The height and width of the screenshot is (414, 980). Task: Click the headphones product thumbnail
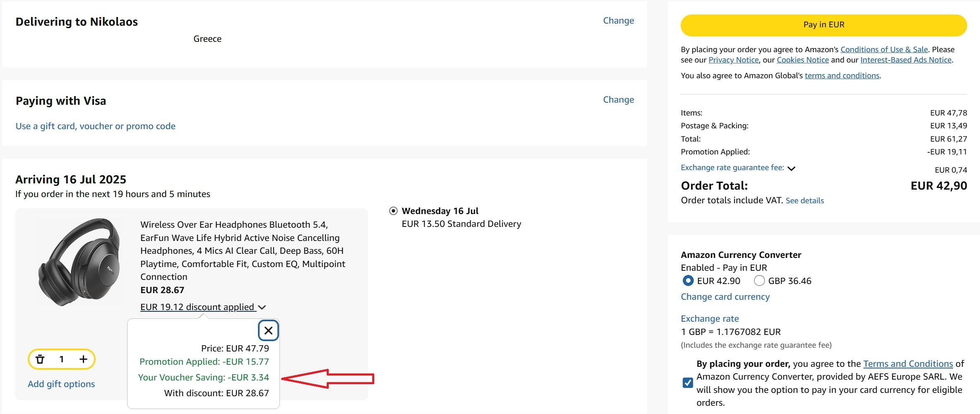click(79, 262)
